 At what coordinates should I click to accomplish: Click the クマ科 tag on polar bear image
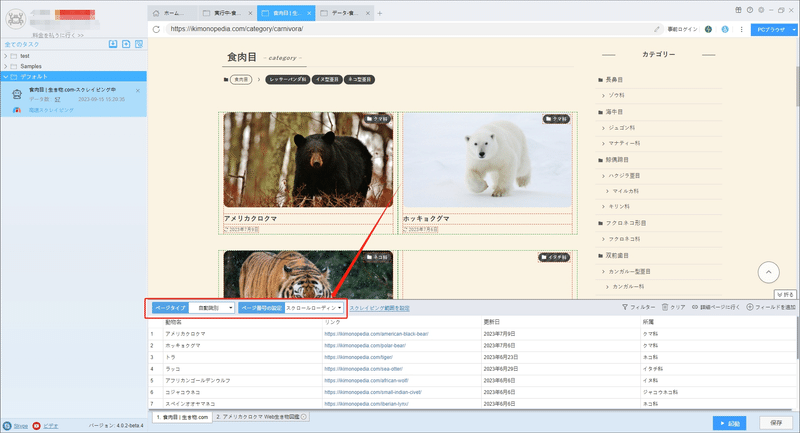point(556,119)
